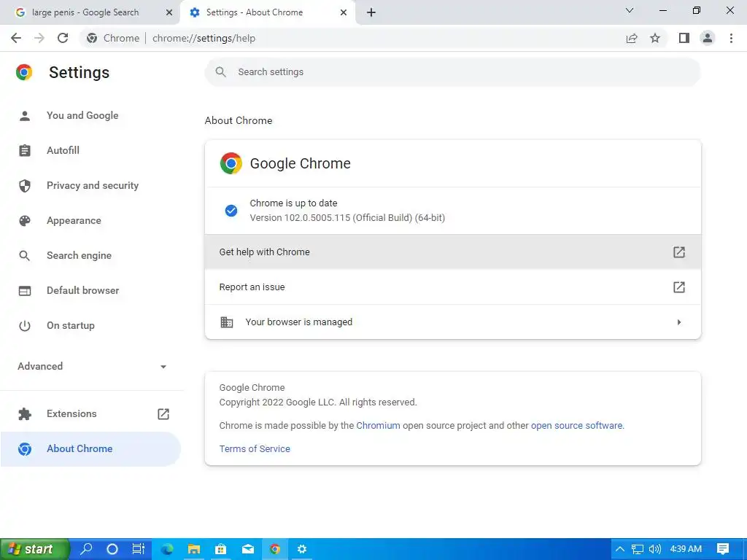747x560 pixels.
Task: Click the Chrome is up to date text
Action: pos(293,203)
